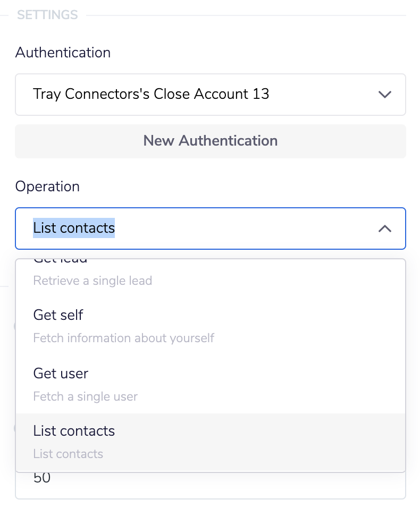Click the Authentication section label
Screen dimensions: 420x508
[62, 53]
